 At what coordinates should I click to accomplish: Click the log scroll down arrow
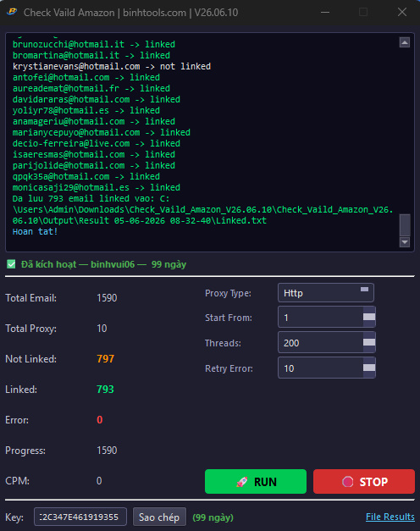405,242
